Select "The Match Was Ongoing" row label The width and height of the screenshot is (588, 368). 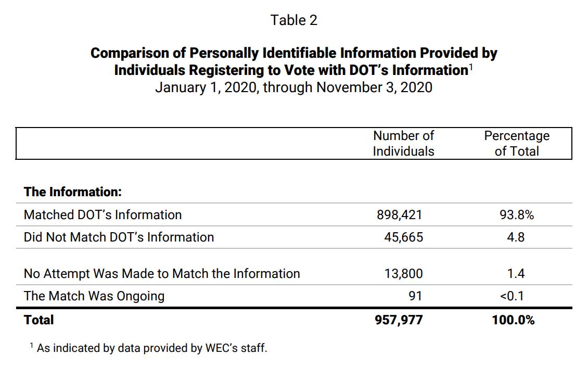tap(94, 296)
